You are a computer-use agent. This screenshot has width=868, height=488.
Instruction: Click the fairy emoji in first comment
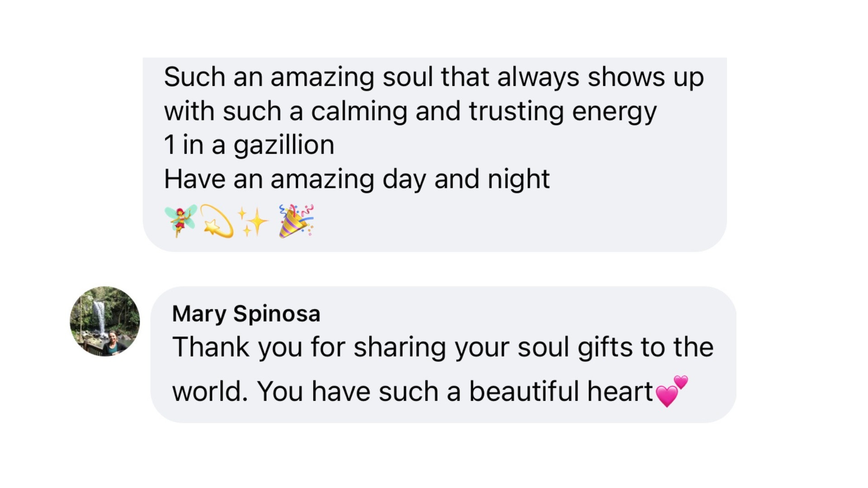181,221
